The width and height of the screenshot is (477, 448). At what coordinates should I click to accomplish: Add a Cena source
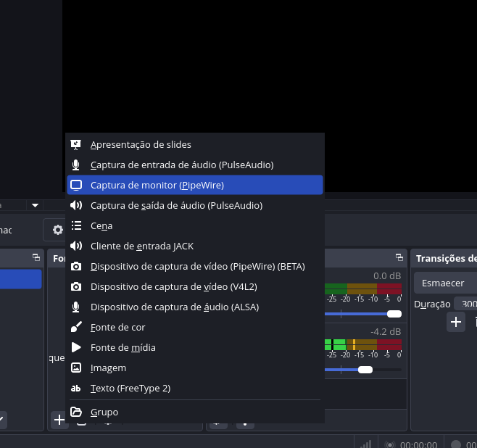tap(195, 225)
